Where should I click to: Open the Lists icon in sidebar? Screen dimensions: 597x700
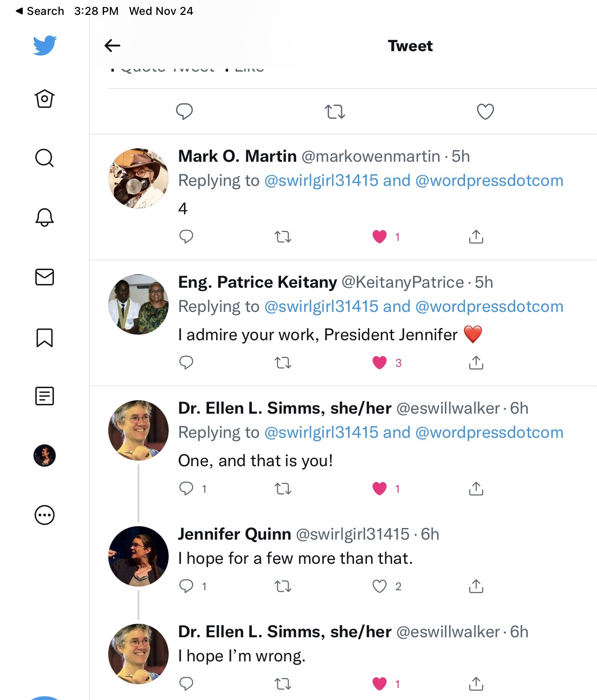click(x=45, y=396)
